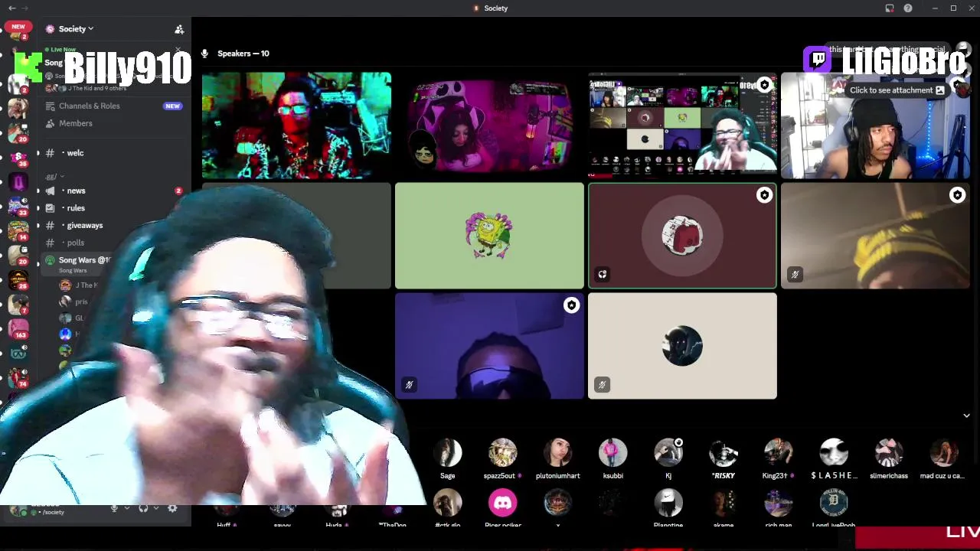Select the server icon with 7 badge
Screen dimensions: 980x551
pyautogui.click(x=18, y=304)
